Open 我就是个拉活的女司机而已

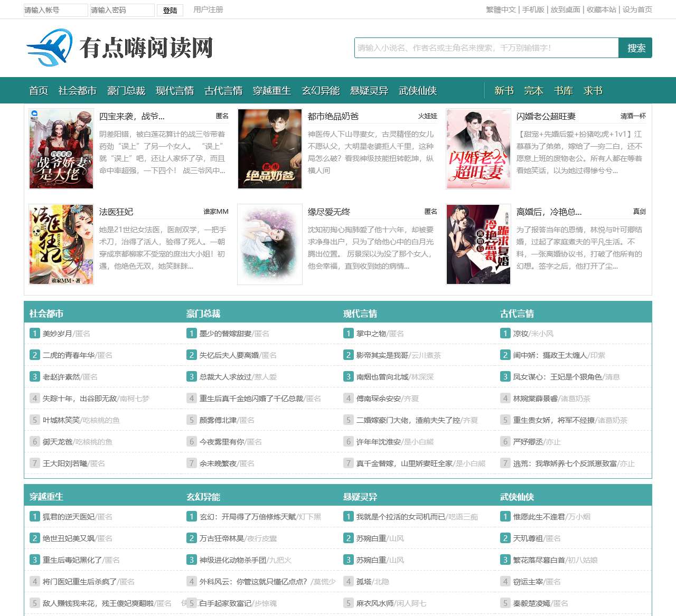click(401, 517)
